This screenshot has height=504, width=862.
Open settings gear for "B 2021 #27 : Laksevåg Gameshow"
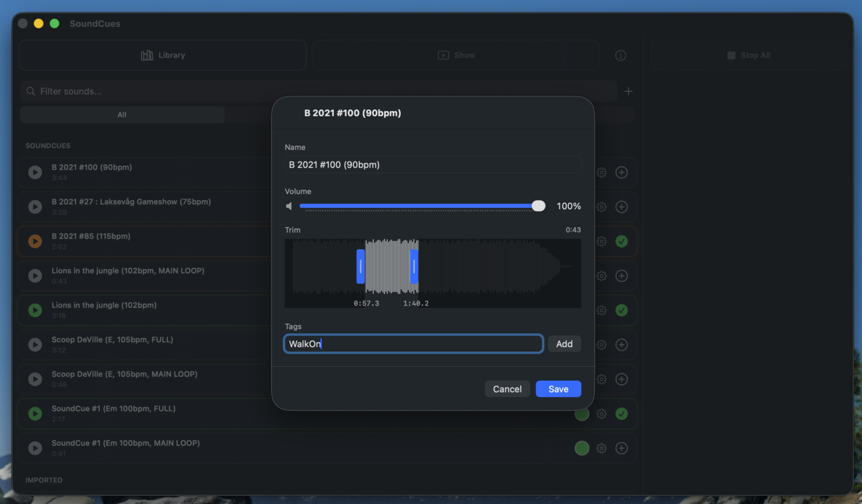tap(601, 207)
